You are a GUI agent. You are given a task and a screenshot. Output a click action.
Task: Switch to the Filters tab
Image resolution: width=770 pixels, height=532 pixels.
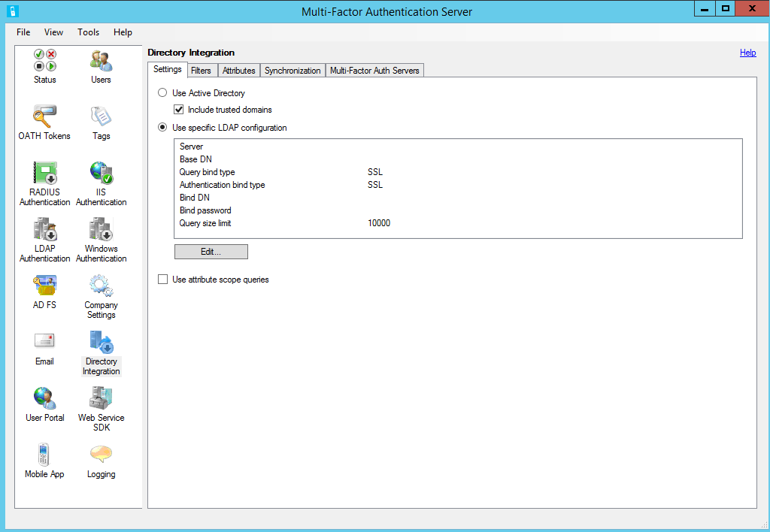tap(201, 71)
